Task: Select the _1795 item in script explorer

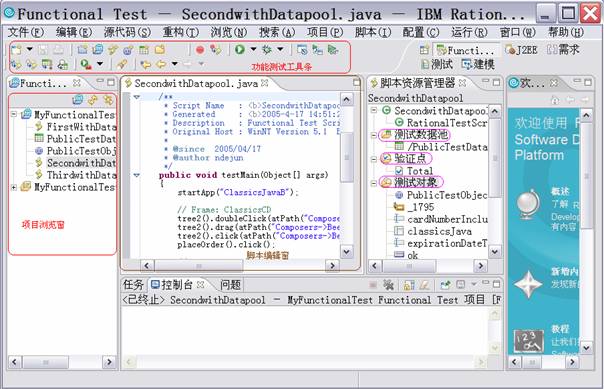Action: (x=414, y=207)
